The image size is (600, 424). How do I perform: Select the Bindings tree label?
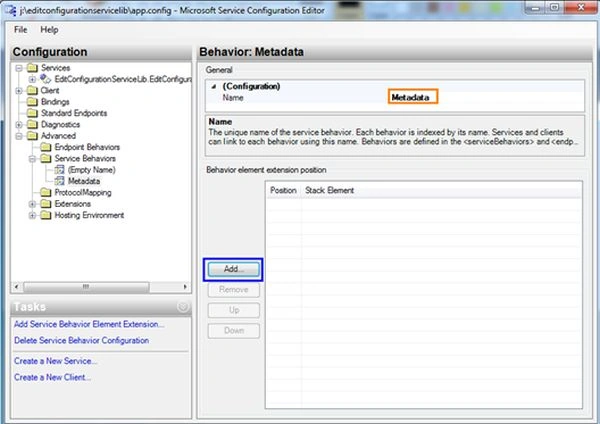(55, 102)
